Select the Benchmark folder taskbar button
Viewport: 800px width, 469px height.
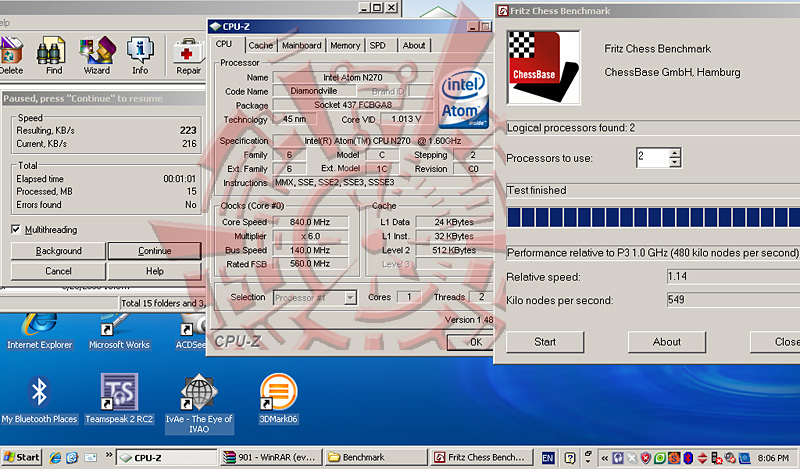[x=376, y=458]
